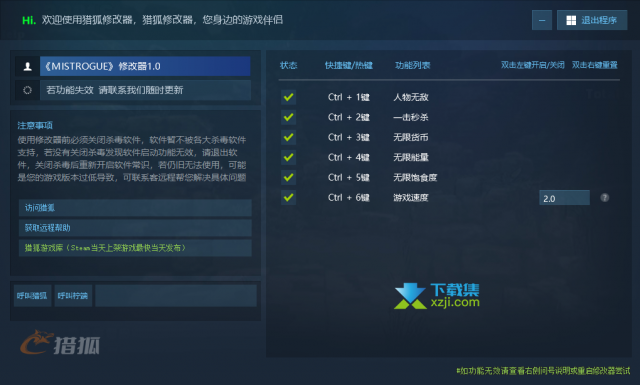This screenshot has height=385, width=640.
Task: Click the grid icon on exit button
Action: [x=571, y=20]
